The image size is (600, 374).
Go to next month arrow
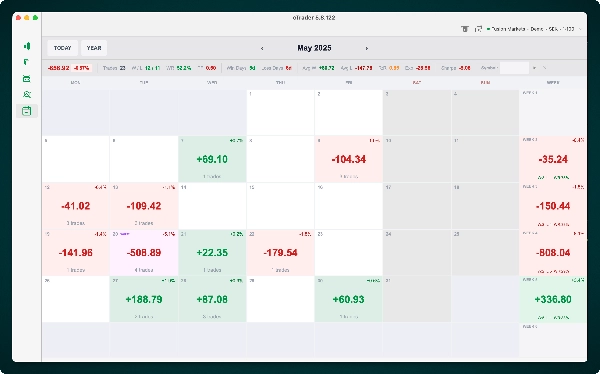[x=367, y=48]
